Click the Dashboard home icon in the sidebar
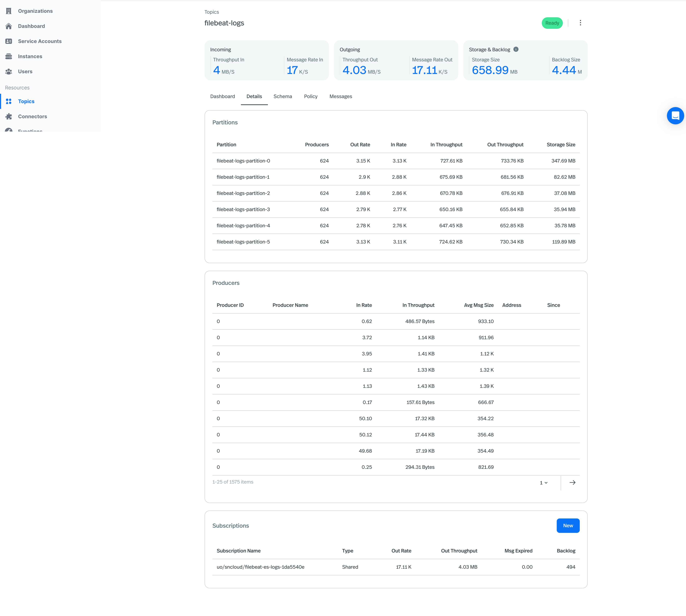Screen dimensions: 686x616 pyautogui.click(x=9, y=26)
